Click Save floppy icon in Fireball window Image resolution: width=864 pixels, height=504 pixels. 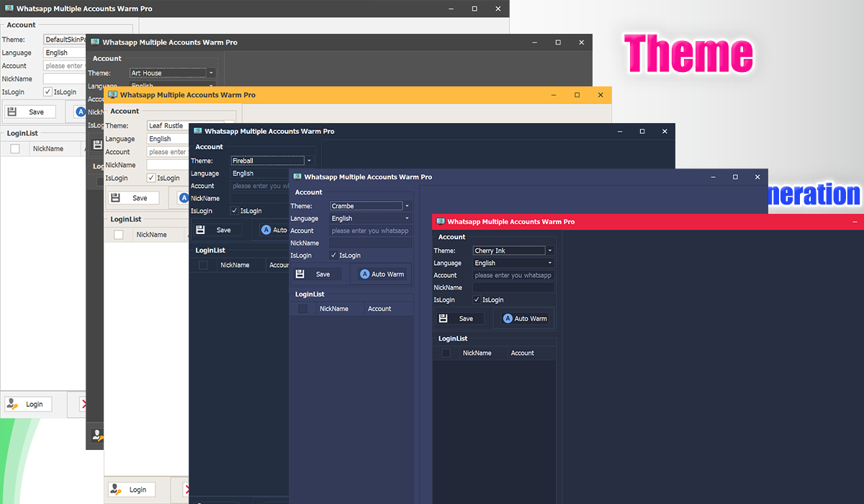[201, 230]
